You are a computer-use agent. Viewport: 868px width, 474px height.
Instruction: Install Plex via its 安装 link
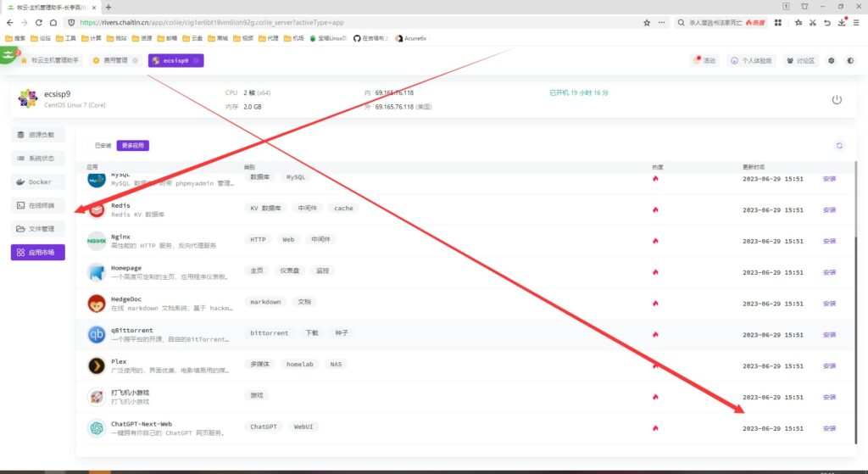coord(829,366)
